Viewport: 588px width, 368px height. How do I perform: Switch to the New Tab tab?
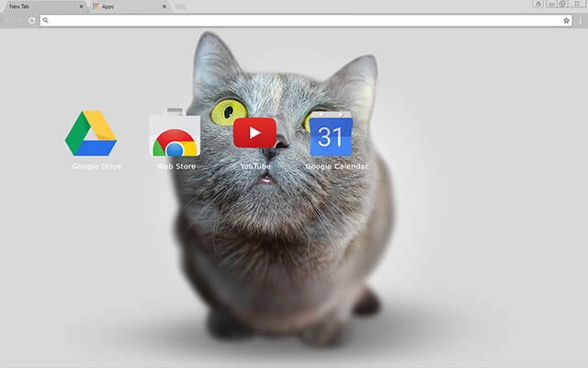44,6
